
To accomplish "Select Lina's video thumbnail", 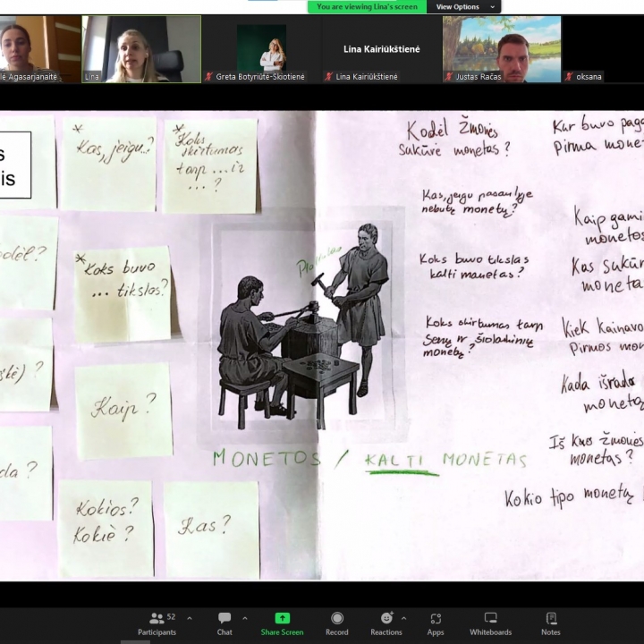I will [141, 48].
